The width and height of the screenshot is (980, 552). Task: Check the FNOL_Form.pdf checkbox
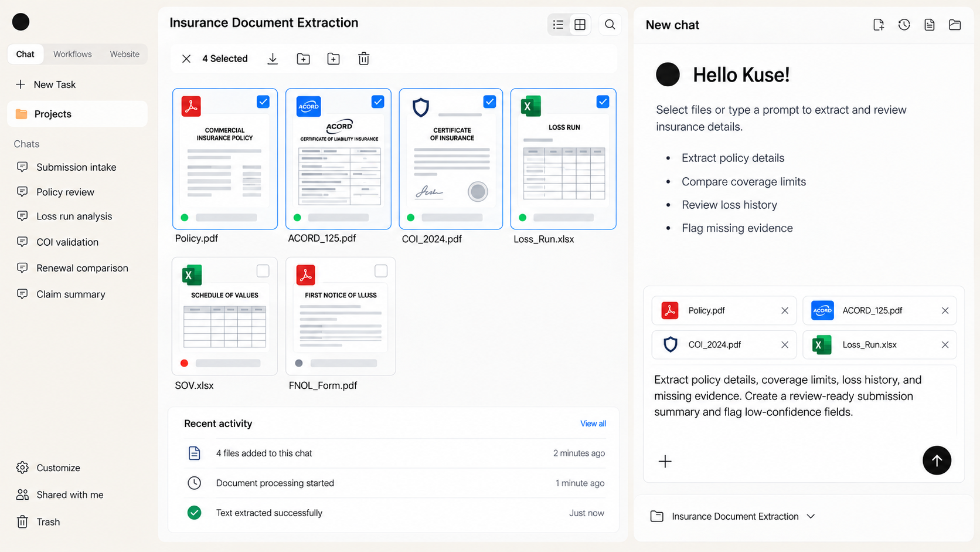[381, 270]
